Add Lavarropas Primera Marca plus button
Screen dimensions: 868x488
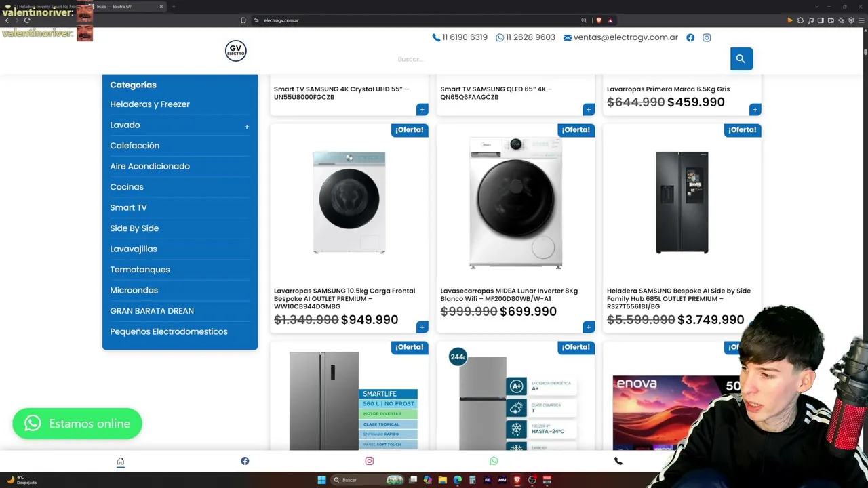(755, 110)
